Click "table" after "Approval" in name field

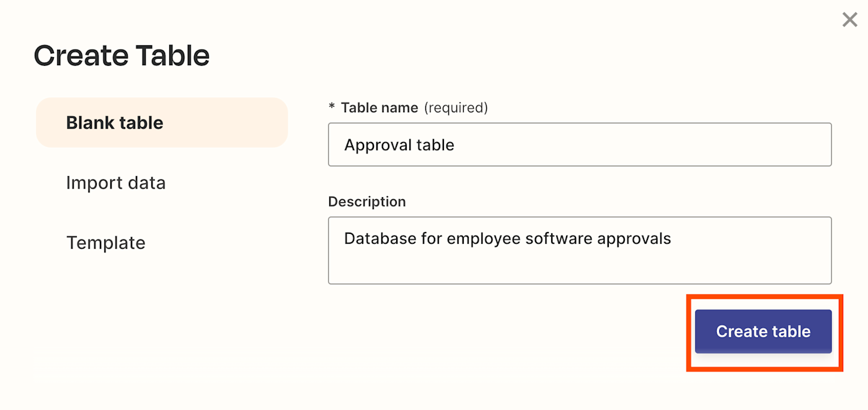click(435, 145)
